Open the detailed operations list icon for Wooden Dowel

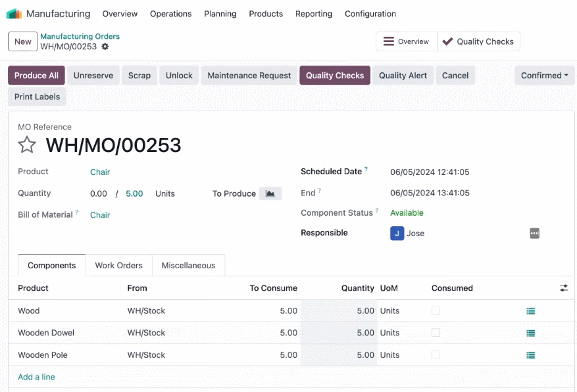531,333
